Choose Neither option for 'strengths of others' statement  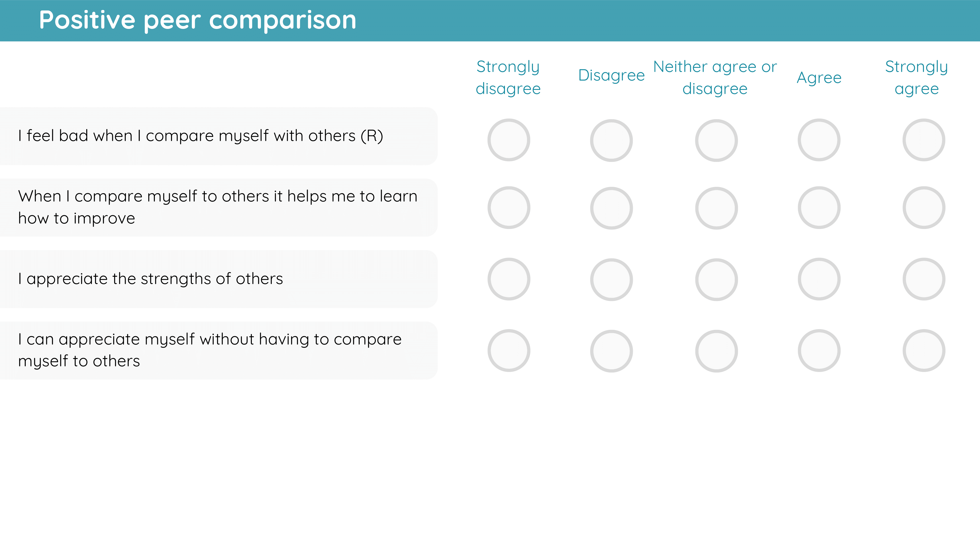[x=716, y=279]
